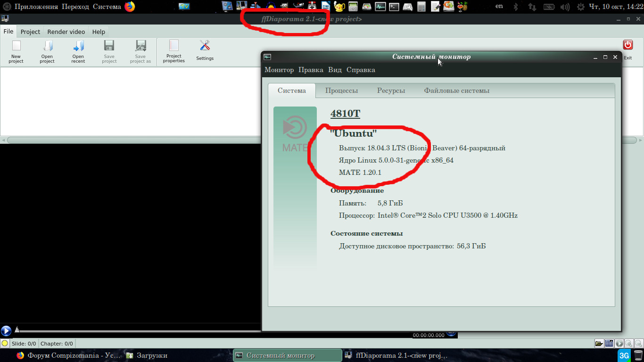Click the volume speaker tray icon

tap(566, 7)
